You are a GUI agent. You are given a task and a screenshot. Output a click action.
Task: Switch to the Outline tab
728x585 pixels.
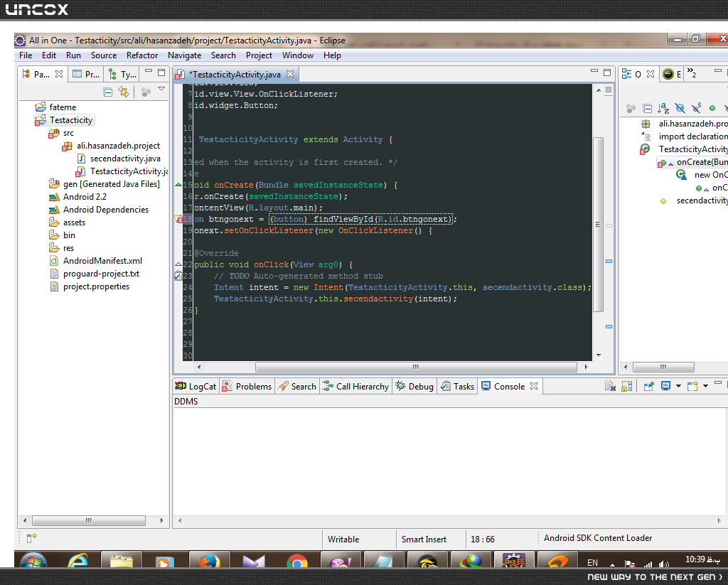tap(631, 75)
